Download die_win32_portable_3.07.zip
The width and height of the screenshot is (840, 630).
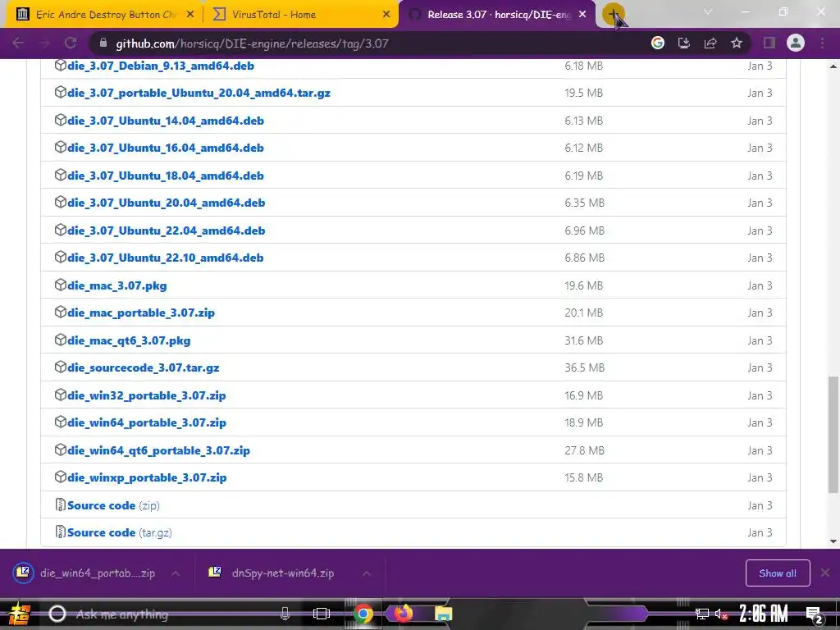tap(146, 396)
